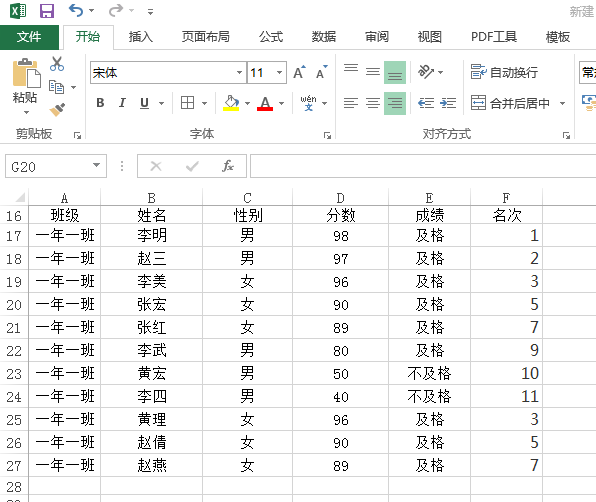Screen dimensions: 596x502
Task: Click the Redo arrow icon
Action: click(x=116, y=11)
